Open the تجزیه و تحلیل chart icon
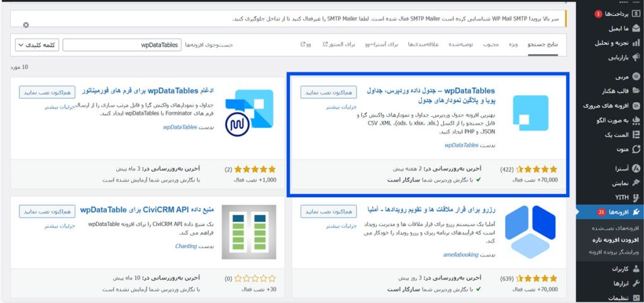This screenshot has height=303, width=644. (x=636, y=43)
